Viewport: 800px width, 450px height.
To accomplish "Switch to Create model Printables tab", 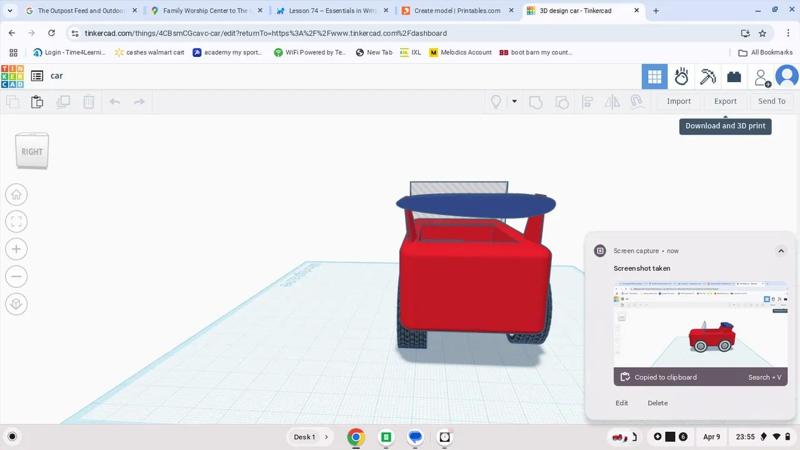I will (456, 11).
